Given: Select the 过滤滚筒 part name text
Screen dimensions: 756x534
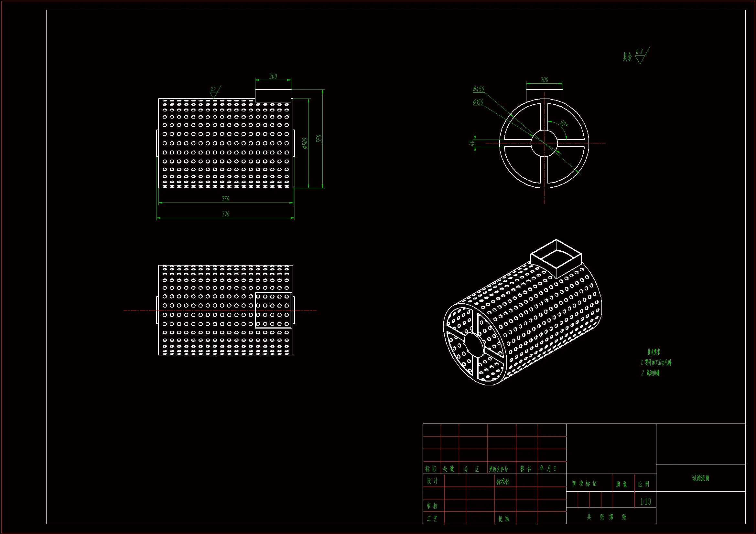Looking at the screenshot, I should point(700,478).
